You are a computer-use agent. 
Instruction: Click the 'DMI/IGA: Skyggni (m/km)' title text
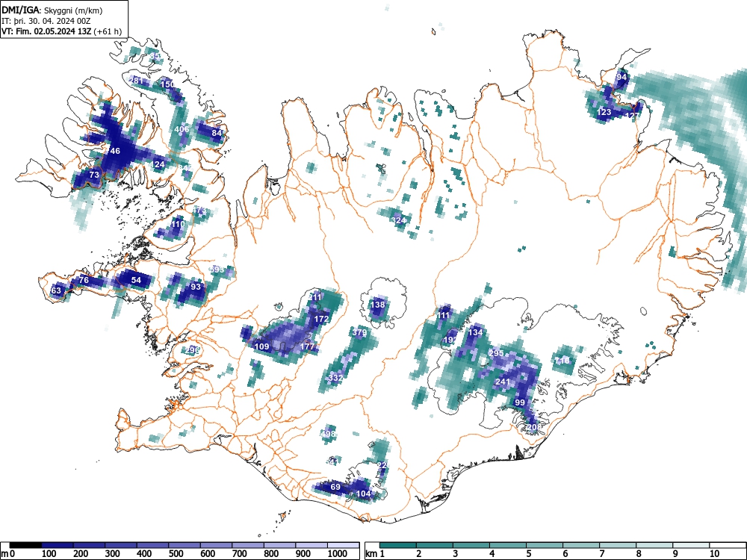(52, 10)
